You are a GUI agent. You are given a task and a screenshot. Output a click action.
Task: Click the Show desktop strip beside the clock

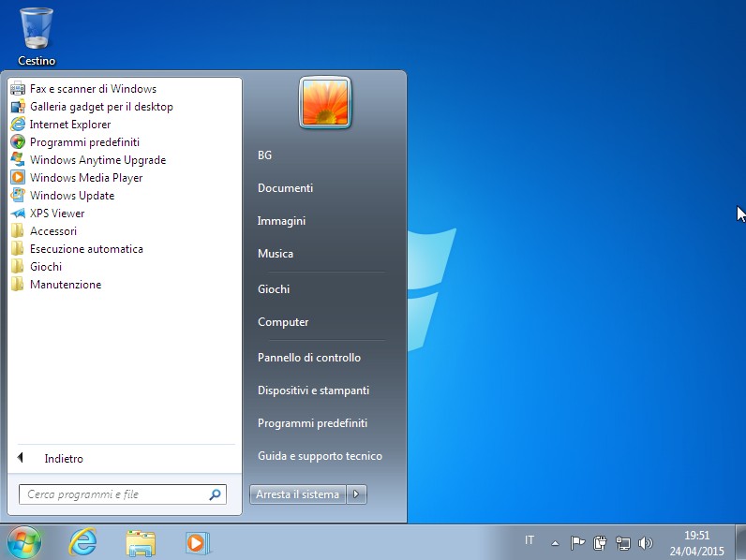pos(740,542)
